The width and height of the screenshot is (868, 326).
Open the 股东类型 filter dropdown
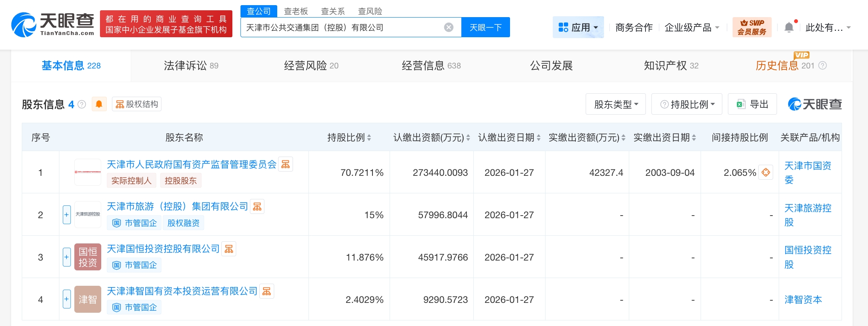click(616, 104)
